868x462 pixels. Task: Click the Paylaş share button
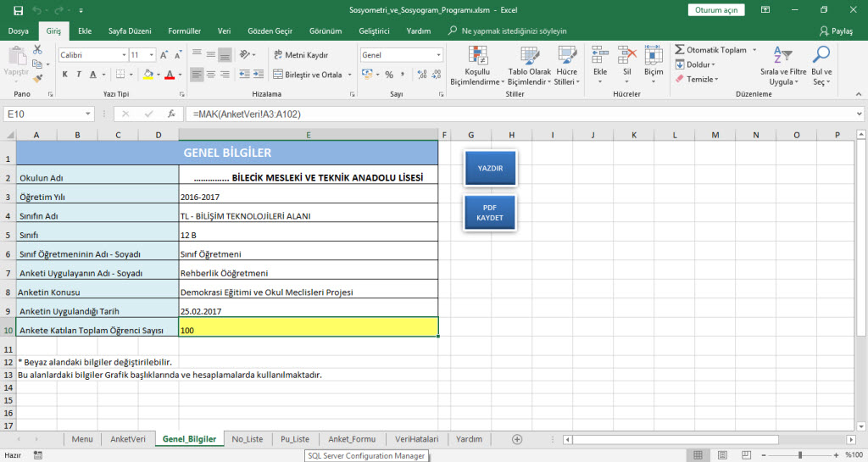pyautogui.click(x=836, y=31)
